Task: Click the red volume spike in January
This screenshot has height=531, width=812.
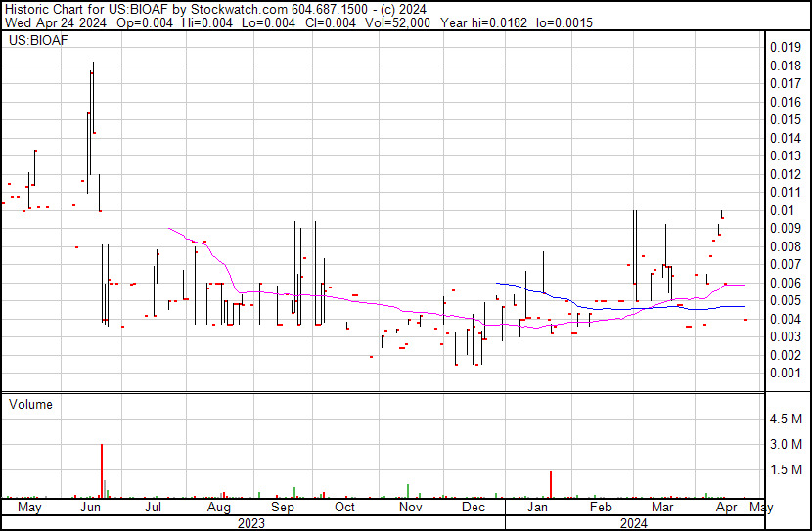Action: [551, 484]
